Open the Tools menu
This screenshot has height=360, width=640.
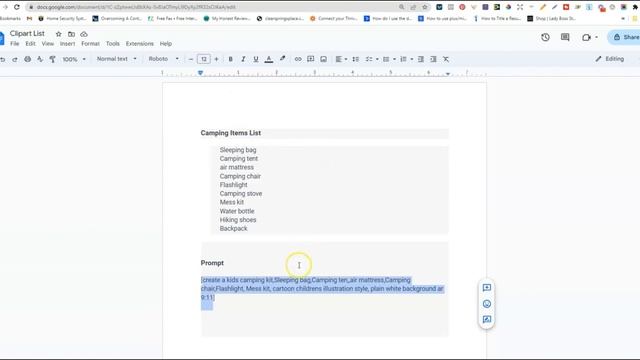[113, 44]
